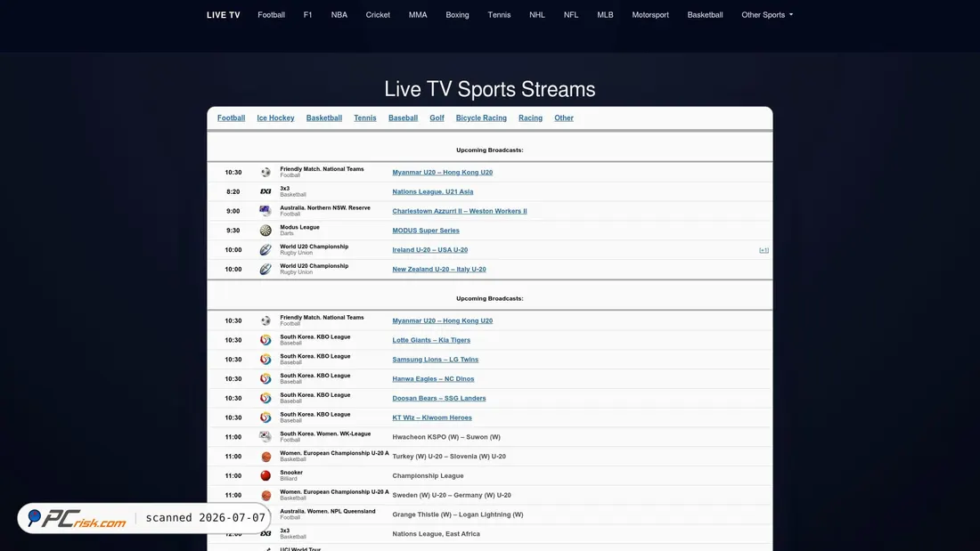Go to Motorsport in top navigation
This screenshot has width=980, height=551.
pos(650,15)
